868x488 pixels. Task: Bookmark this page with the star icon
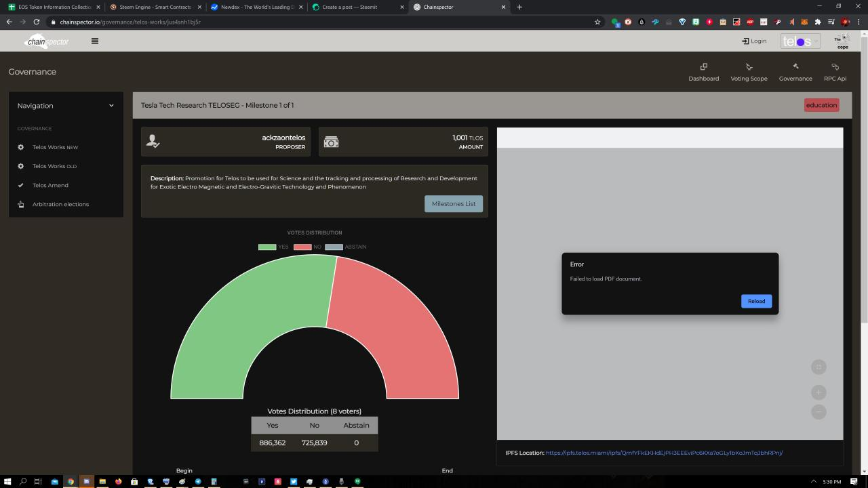[597, 22]
